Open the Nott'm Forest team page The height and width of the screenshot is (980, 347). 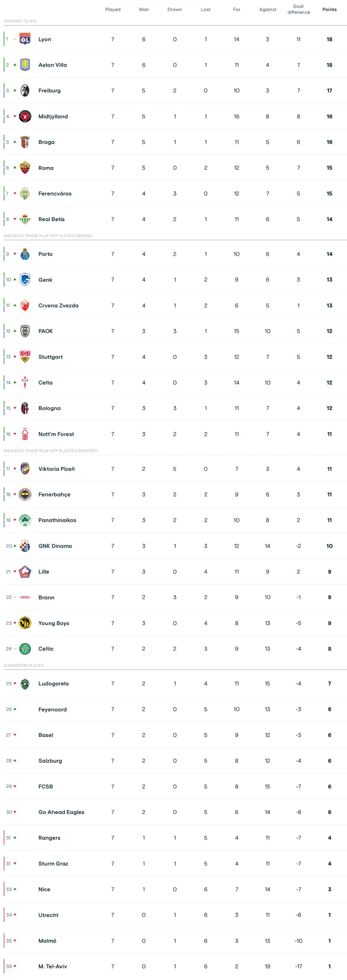[x=56, y=434]
